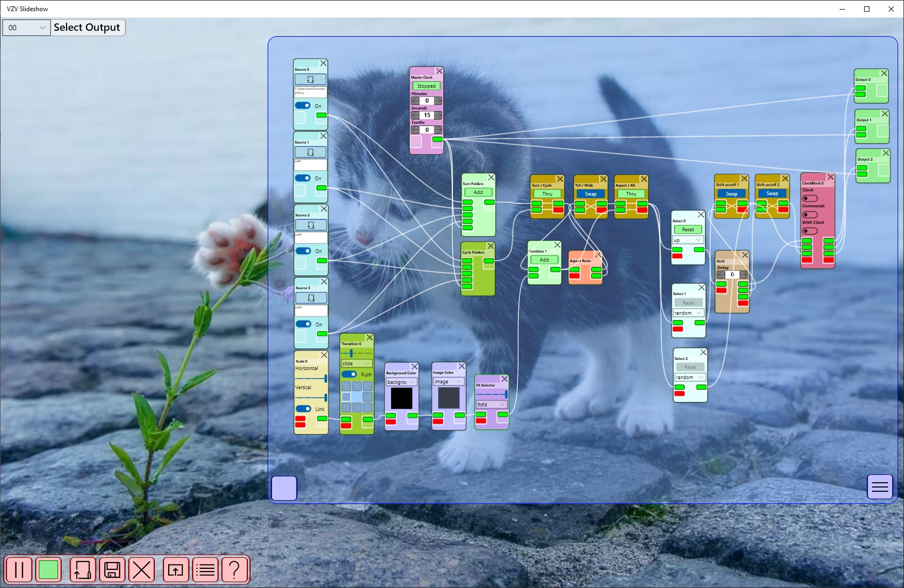
Task: Close the Select 2 node
Action: pos(703,352)
